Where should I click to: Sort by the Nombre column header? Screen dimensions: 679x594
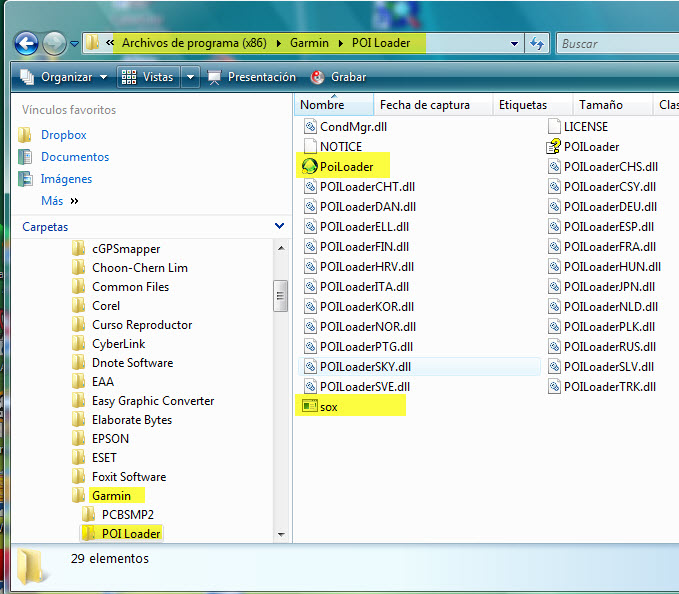334,105
